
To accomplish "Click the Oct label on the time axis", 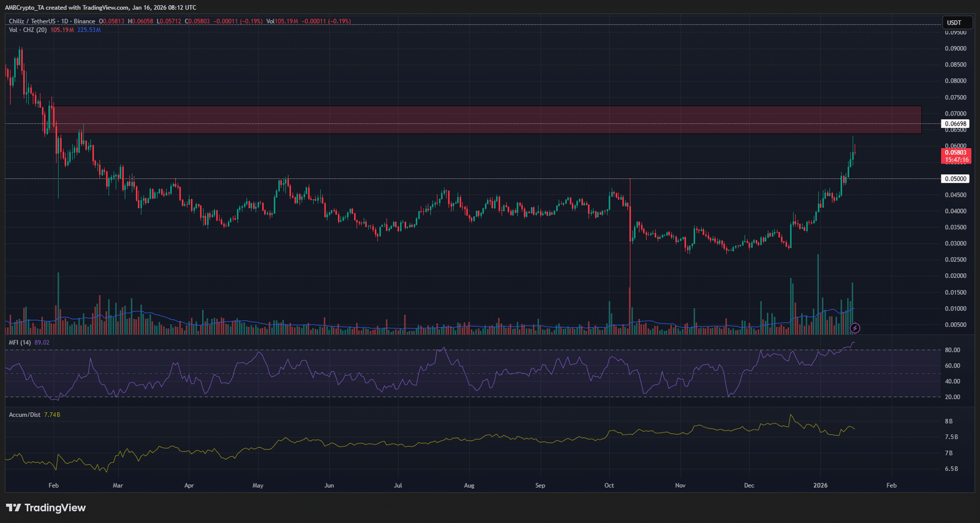I will [x=609, y=486].
